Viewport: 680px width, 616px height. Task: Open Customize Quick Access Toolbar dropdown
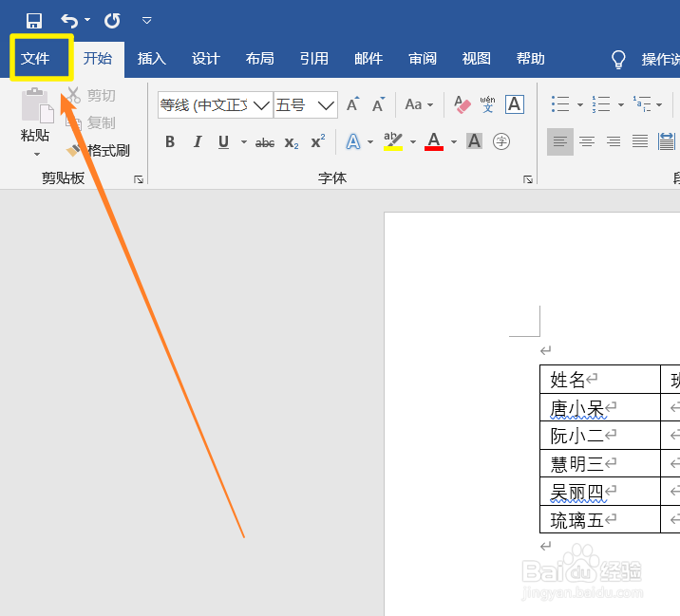147,20
